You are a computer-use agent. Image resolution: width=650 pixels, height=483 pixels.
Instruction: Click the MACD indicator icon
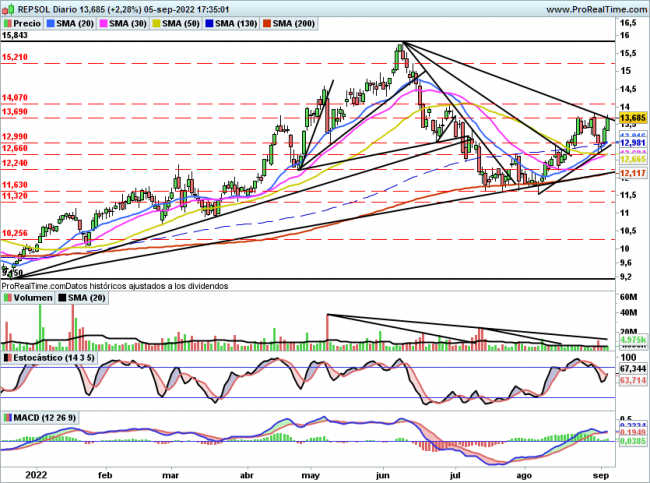click(7, 417)
